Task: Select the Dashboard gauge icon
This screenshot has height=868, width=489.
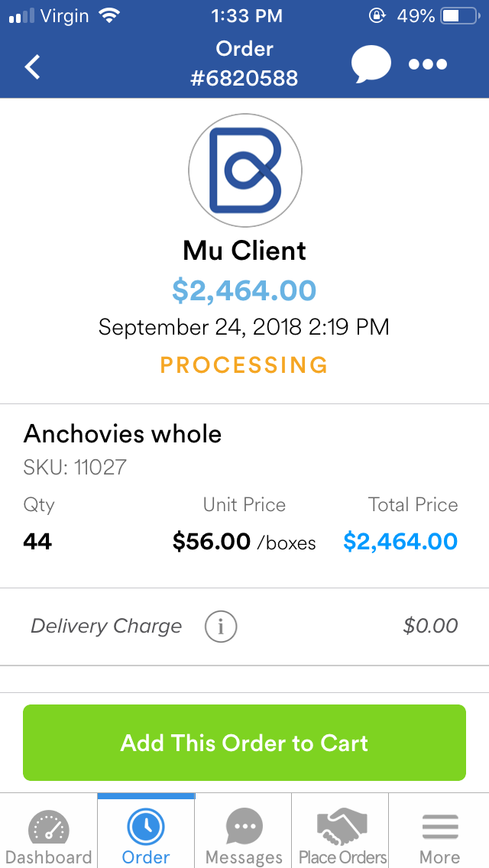Action: (49, 827)
